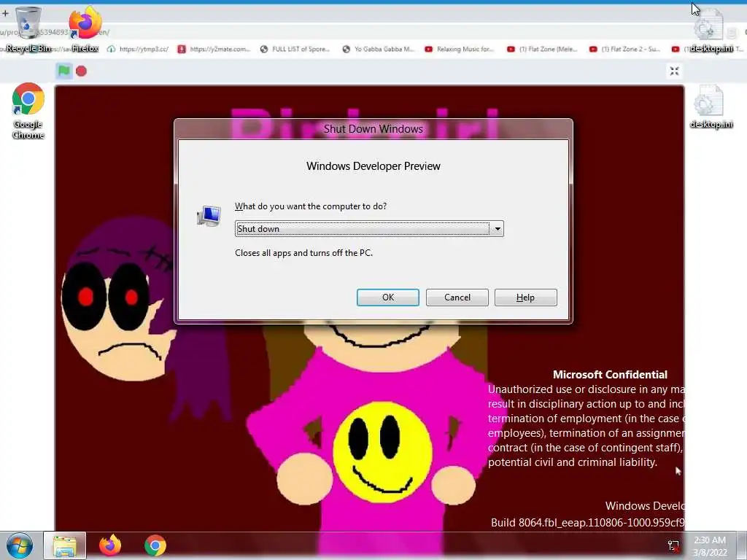Image resolution: width=747 pixels, height=560 pixels.
Task: Expand the Shut down action dropdown arrow
Action: pyautogui.click(x=497, y=229)
